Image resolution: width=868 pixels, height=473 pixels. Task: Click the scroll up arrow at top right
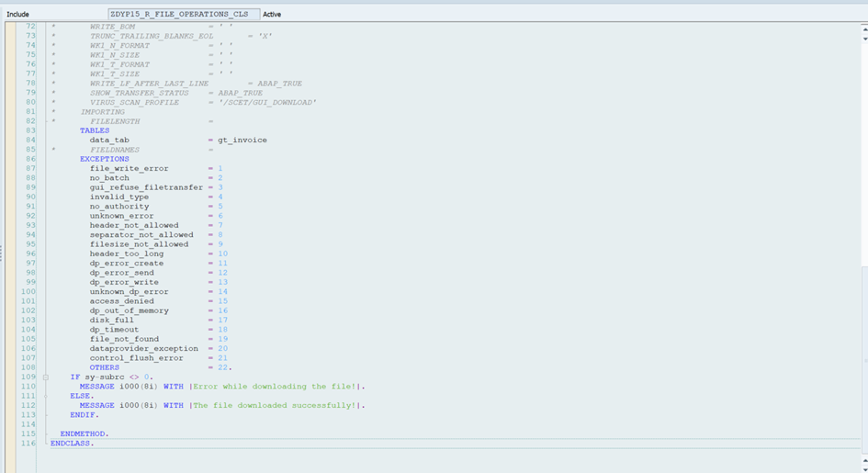(863, 28)
